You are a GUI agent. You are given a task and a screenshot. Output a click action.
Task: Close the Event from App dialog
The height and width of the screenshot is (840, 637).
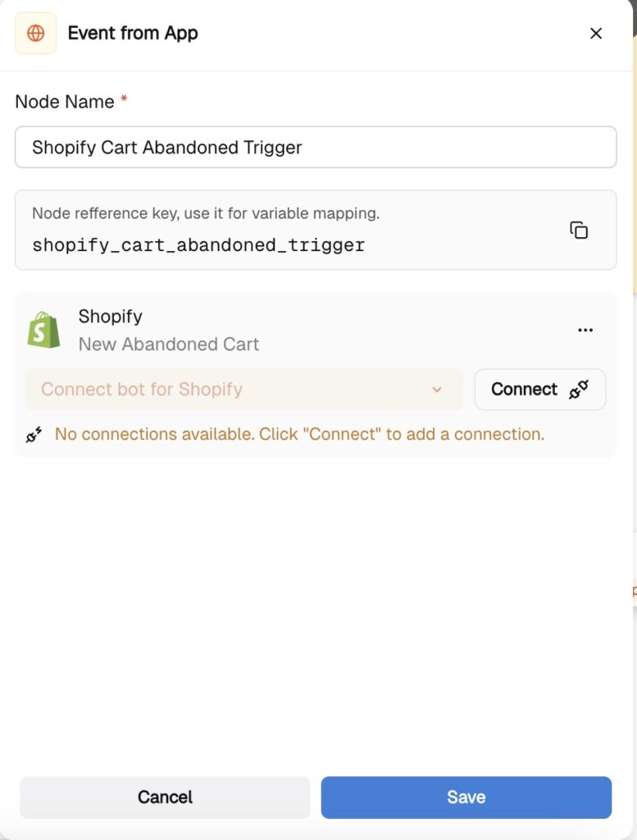[x=596, y=34]
